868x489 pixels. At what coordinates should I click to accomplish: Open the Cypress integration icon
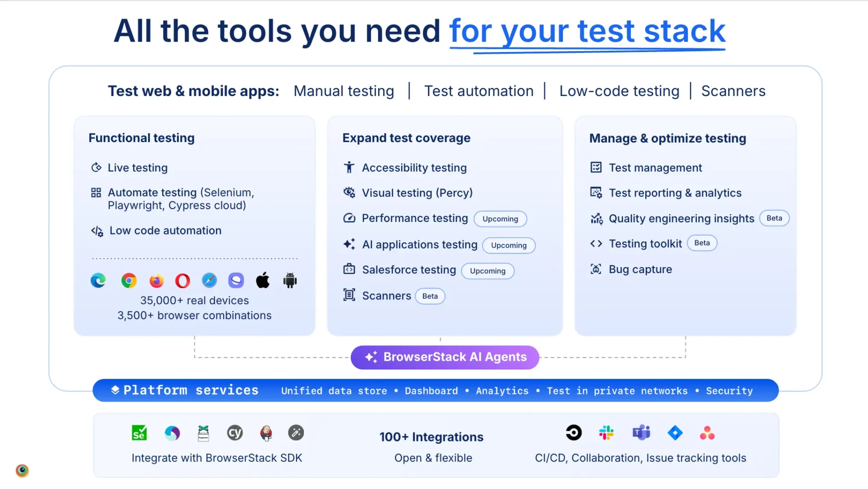click(x=235, y=433)
